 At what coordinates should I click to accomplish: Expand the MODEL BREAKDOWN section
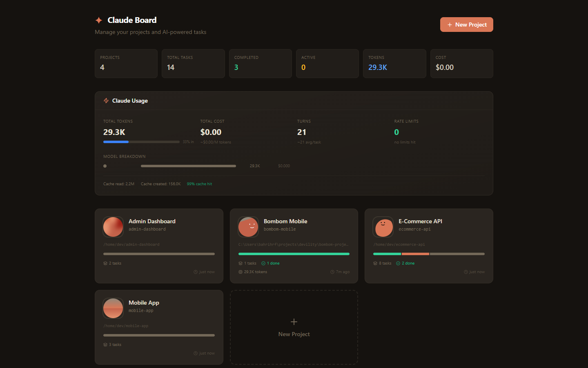[124, 156]
